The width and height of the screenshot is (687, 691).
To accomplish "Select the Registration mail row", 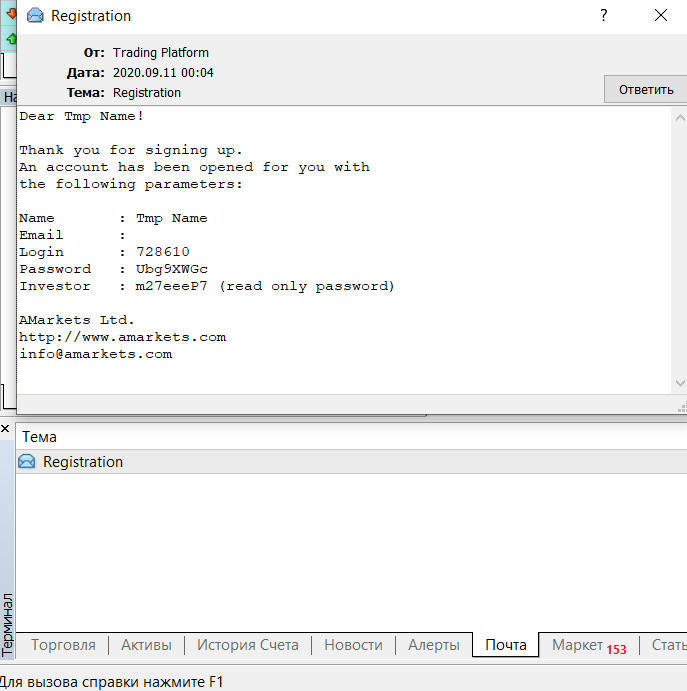I will 351,462.
